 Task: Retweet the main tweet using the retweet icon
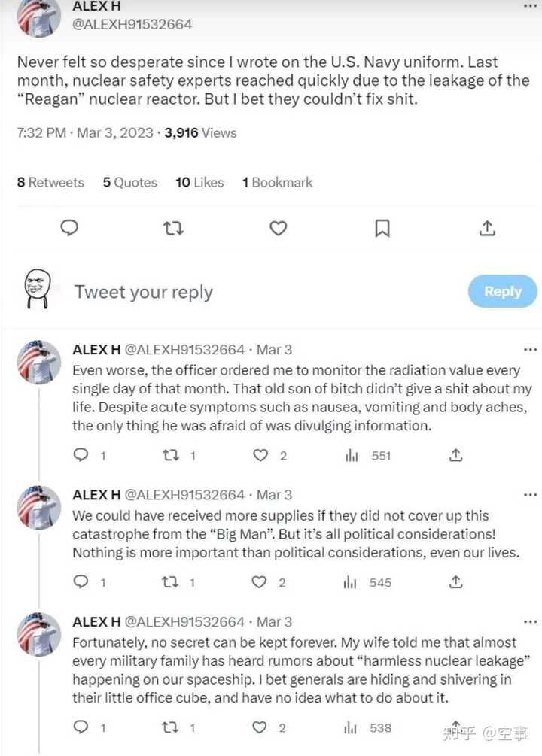[173, 228]
